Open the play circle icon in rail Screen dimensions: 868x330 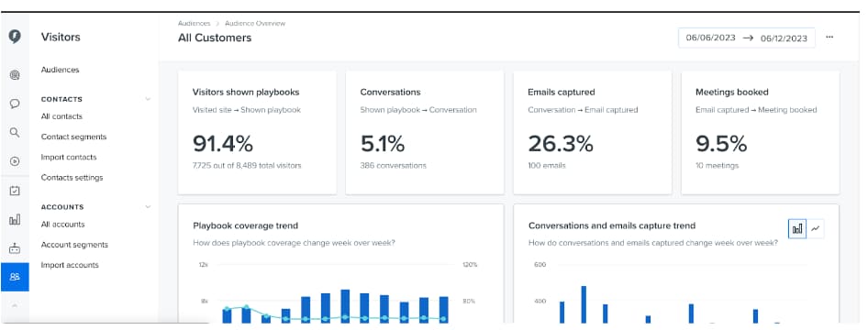click(x=15, y=161)
